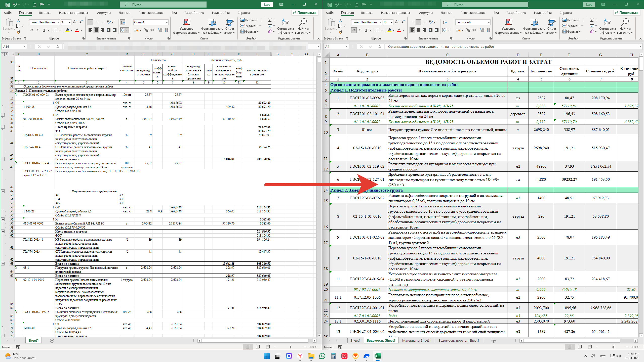Click Format Painter brush in left window

tap(18, 32)
